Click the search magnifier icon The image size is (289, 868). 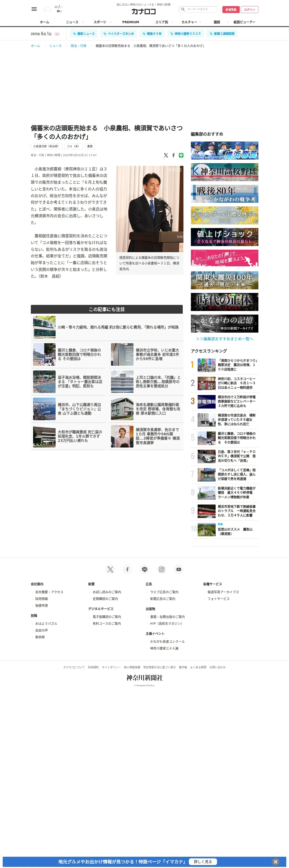tap(183, 9)
